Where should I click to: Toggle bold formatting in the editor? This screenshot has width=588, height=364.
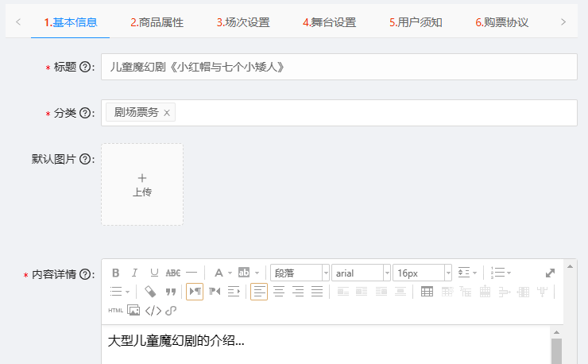(115, 273)
